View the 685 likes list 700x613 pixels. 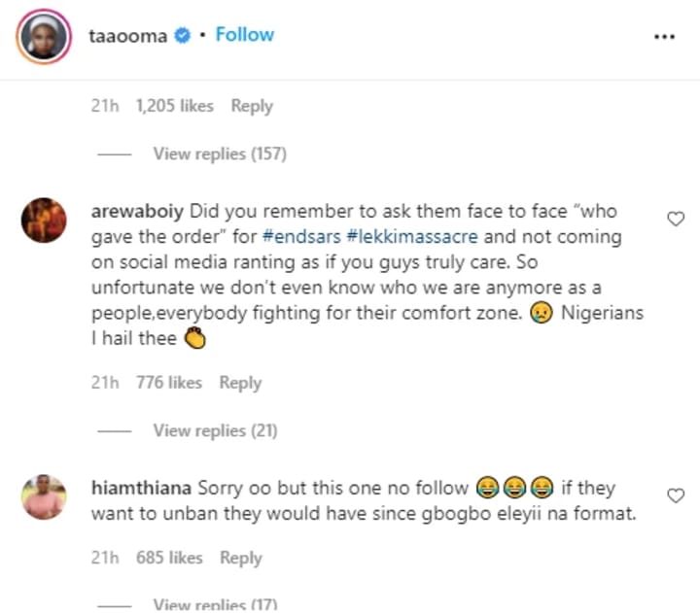[x=169, y=558]
